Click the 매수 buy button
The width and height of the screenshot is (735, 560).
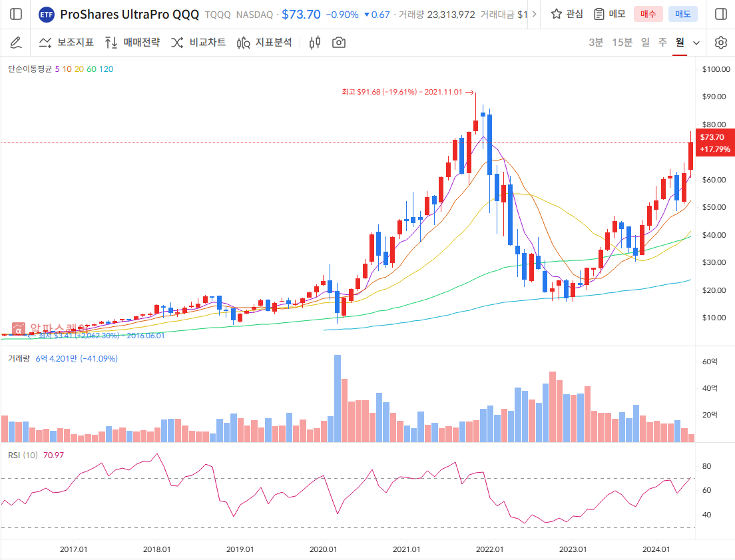click(x=648, y=14)
